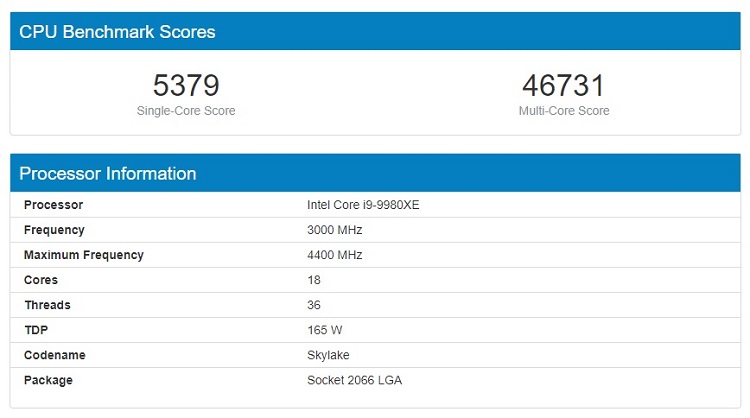750x418 pixels.
Task: Click the Processor Information header
Action: [x=108, y=173]
